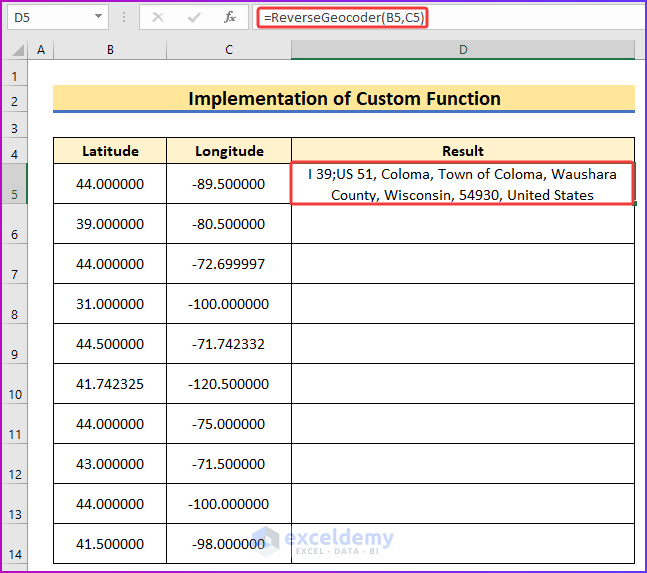
Task: Select longitude cell -100.000000 in row 8
Action: point(229,304)
